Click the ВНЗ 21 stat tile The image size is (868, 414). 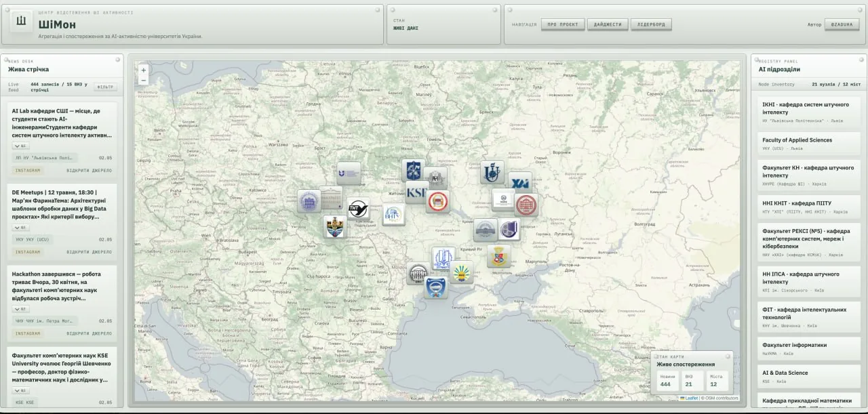pos(691,381)
